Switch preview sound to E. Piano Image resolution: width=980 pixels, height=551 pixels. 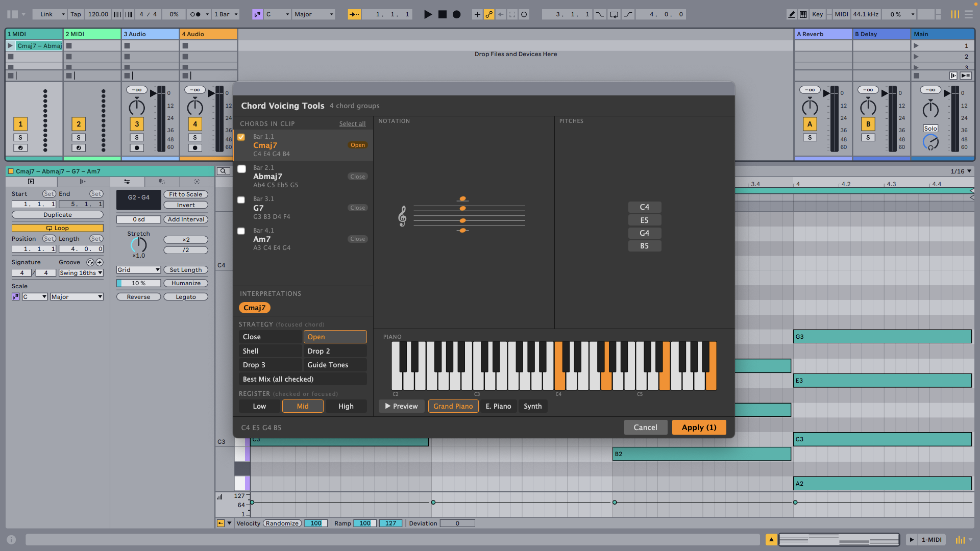pos(498,406)
